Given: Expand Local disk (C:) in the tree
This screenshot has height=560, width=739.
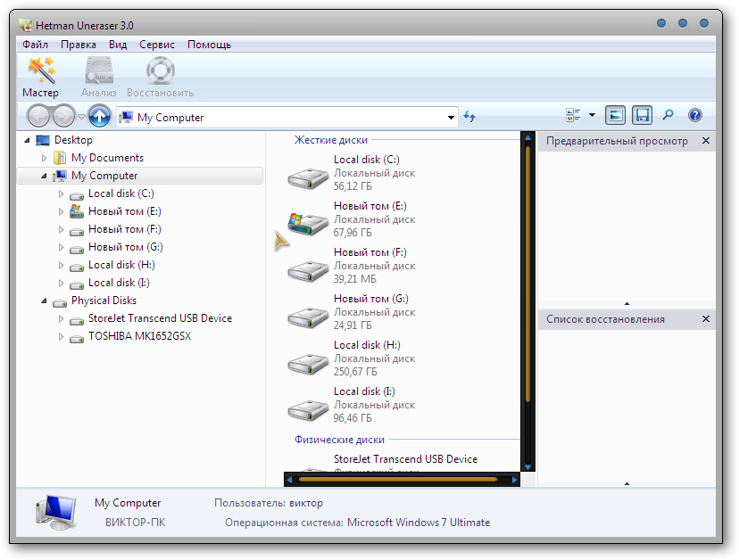Looking at the screenshot, I should [61, 194].
